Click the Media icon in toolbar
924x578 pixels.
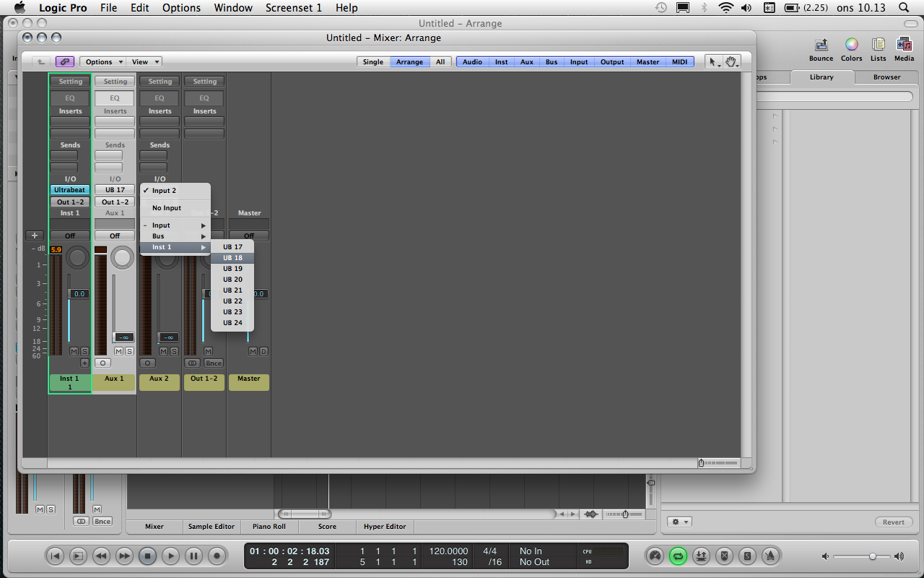904,49
